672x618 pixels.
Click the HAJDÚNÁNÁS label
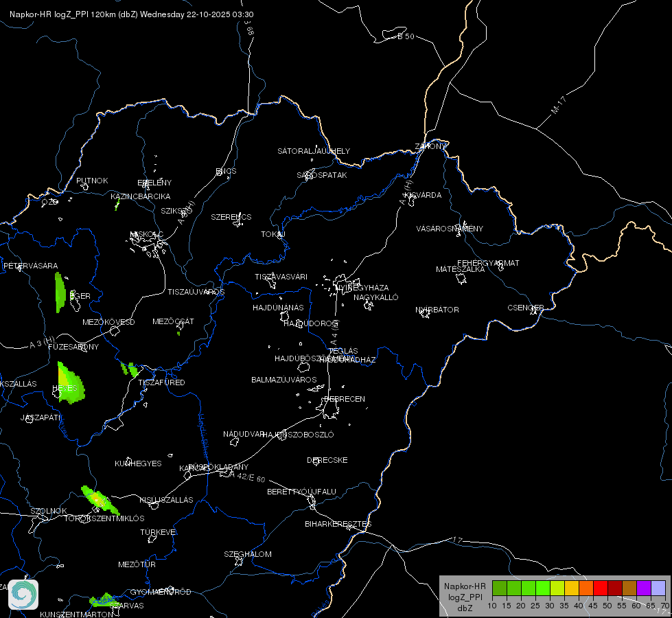(278, 308)
